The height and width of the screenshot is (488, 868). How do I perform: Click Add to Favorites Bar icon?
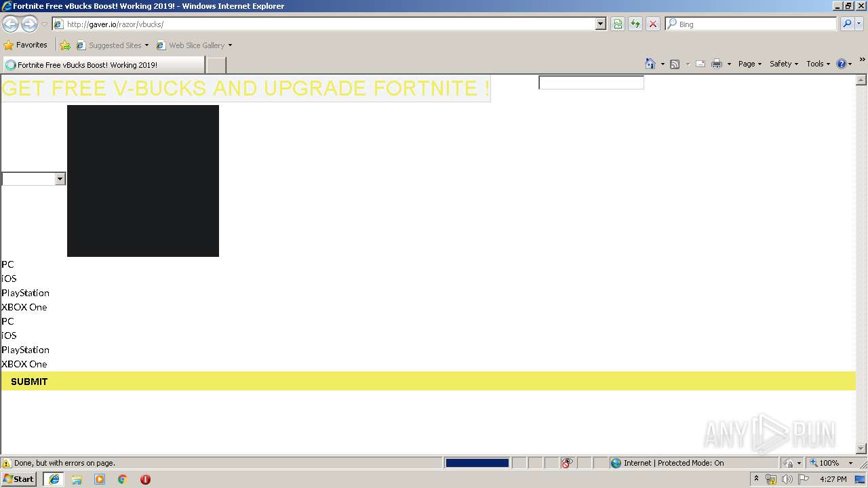click(65, 45)
